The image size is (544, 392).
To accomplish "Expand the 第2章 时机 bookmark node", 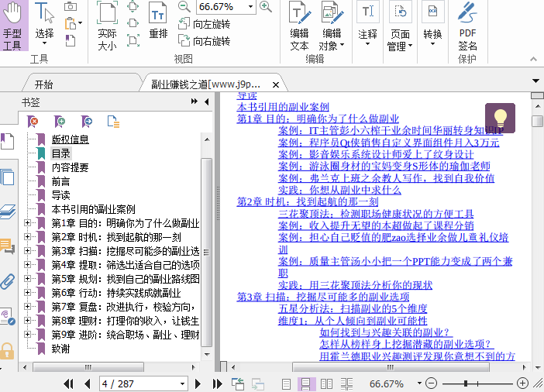I will click(27, 236).
